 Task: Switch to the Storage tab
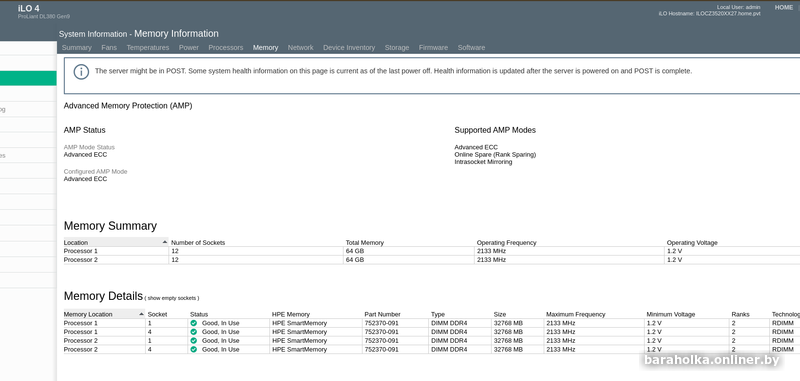[x=397, y=47]
